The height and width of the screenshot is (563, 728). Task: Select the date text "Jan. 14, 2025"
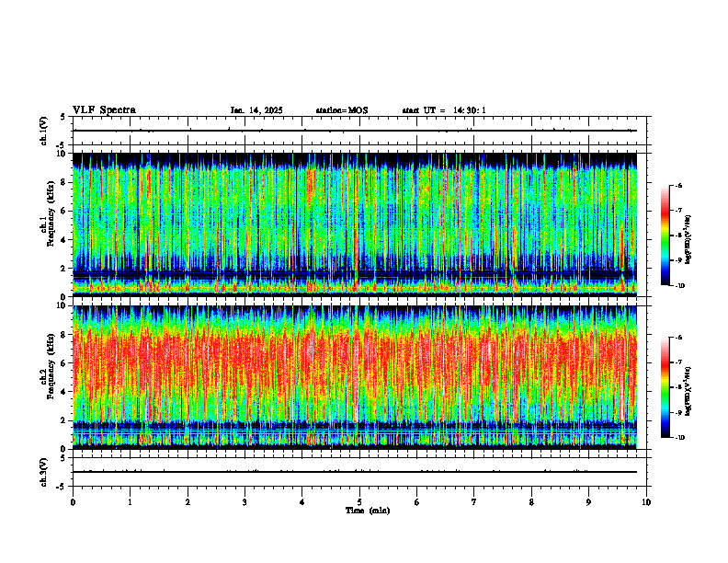point(256,110)
